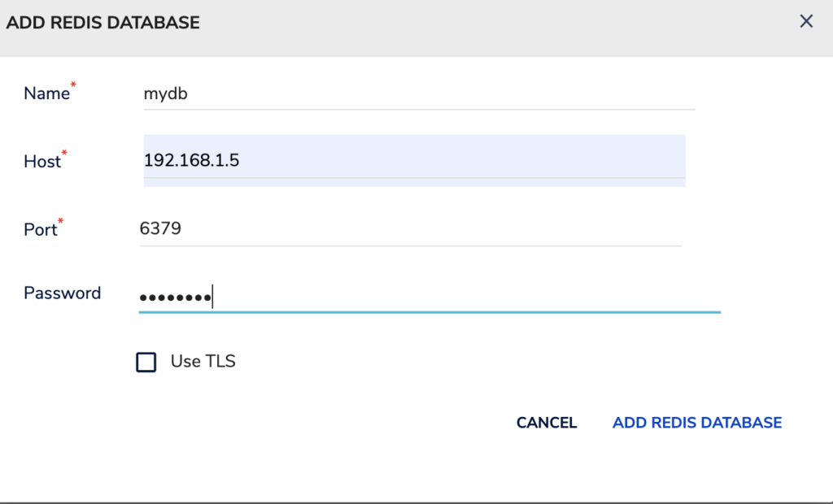Place cursor on the 6379 port value
The image size is (833, 504).
tap(160, 228)
